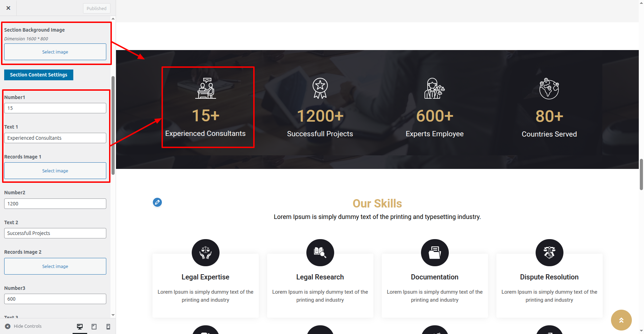Viewport: 644px width, 334px height.
Task: Click the scroll-to-top arrow button
Action: [x=621, y=320]
